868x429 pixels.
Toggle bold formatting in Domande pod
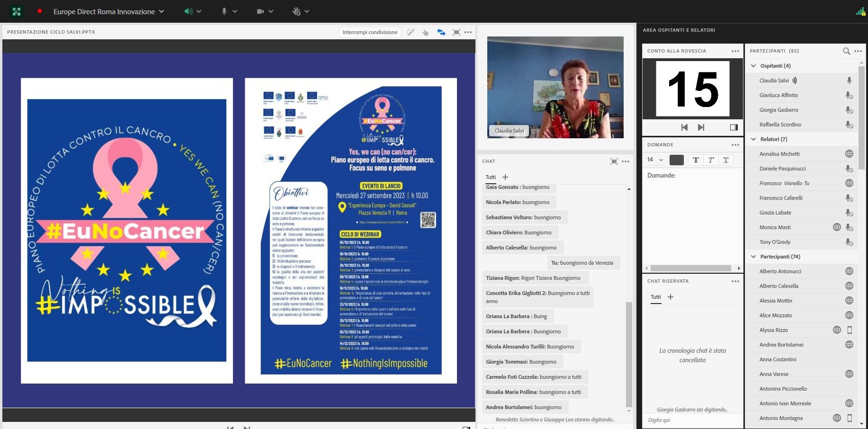(x=696, y=160)
